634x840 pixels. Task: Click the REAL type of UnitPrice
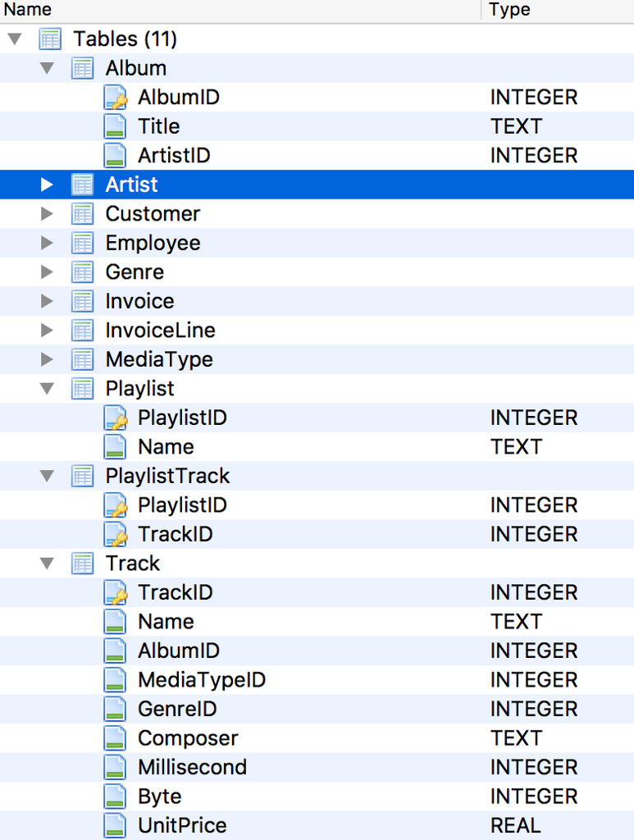tap(516, 825)
